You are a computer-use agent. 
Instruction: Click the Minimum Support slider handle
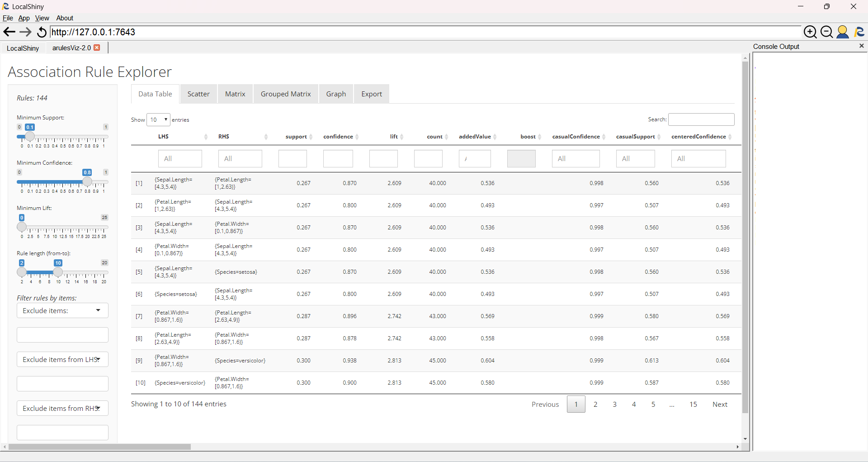(x=30, y=136)
